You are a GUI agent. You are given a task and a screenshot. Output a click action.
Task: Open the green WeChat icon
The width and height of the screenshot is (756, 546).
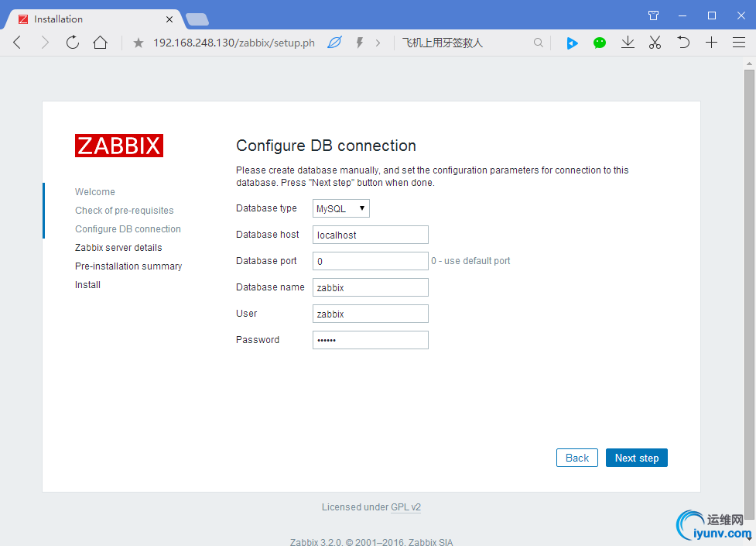pyautogui.click(x=599, y=43)
